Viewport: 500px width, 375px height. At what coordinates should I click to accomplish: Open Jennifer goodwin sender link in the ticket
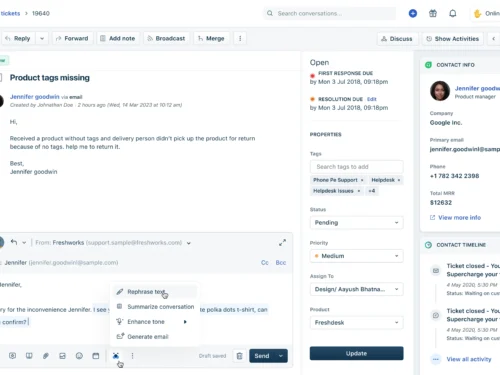(35, 97)
